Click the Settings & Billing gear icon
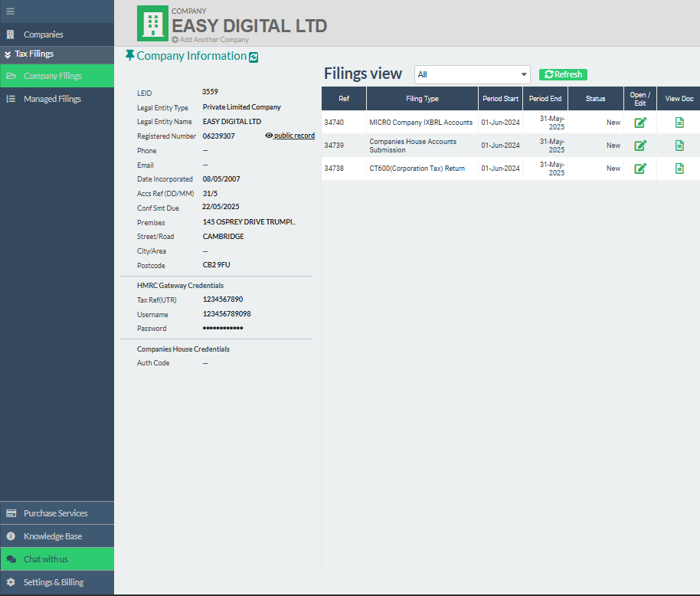 click(x=11, y=582)
